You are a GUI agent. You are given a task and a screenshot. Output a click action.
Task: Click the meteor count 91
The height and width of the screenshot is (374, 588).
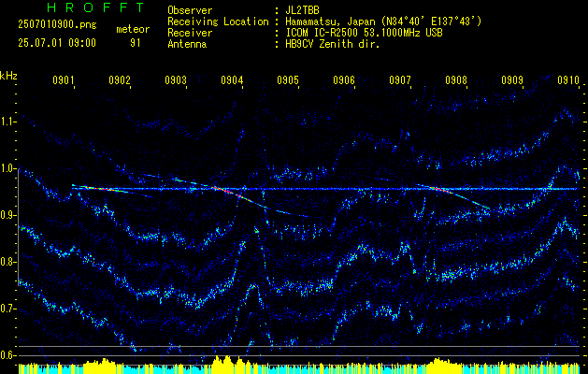tap(135, 43)
